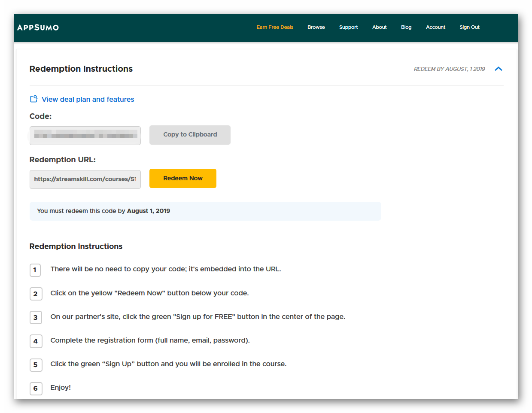This screenshot has width=532, height=413.
Task: Click the Copy to Clipboard button
Action: [190, 135]
